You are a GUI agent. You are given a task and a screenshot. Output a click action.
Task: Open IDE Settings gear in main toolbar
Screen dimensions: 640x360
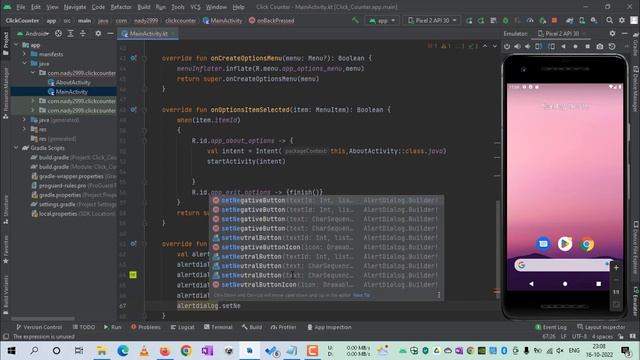click(622, 20)
